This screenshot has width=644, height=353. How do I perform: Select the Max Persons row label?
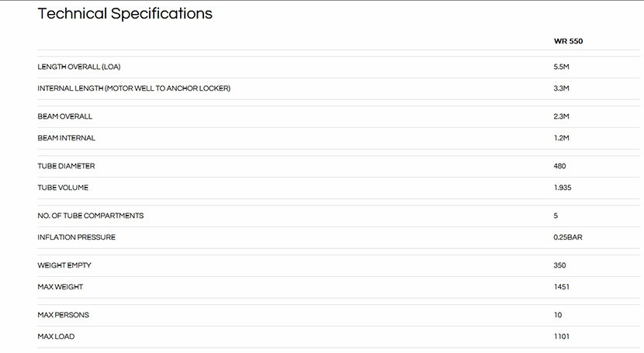coord(62,315)
